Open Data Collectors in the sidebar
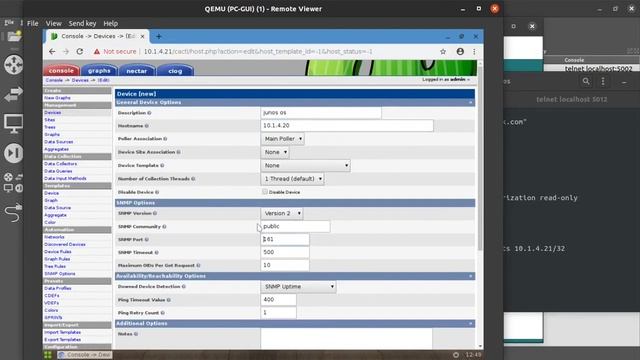Viewport: 640px width, 360px height. tap(60, 164)
